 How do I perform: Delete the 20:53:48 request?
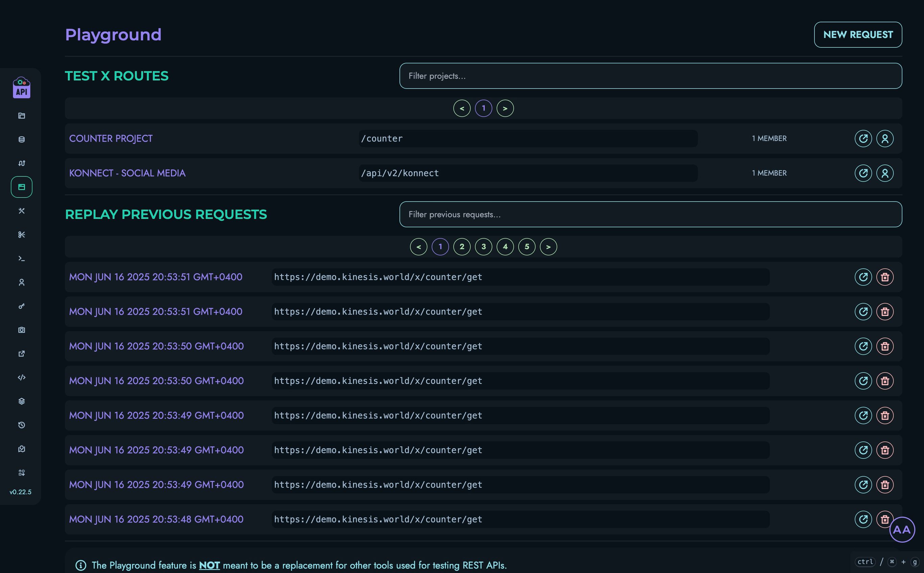click(884, 519)
